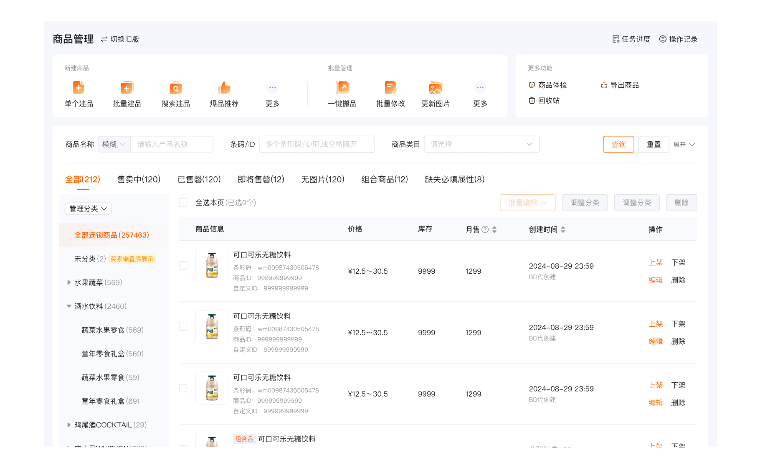Open 任务进度 task progress
This screenshot has width=760, height=468.
coord(631,39)
